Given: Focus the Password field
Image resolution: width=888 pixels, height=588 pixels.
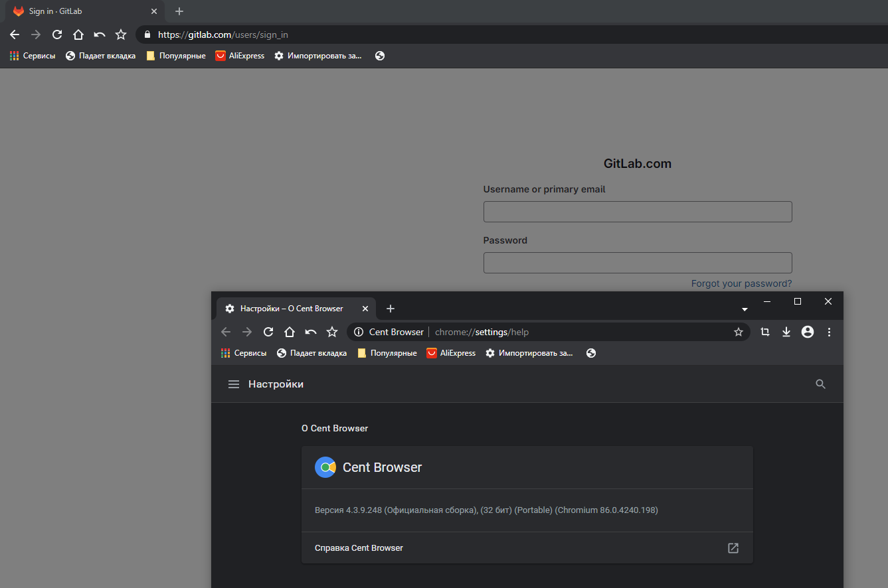Looking at the screenshot, I should pyautogui.click(x=638, y=263).
